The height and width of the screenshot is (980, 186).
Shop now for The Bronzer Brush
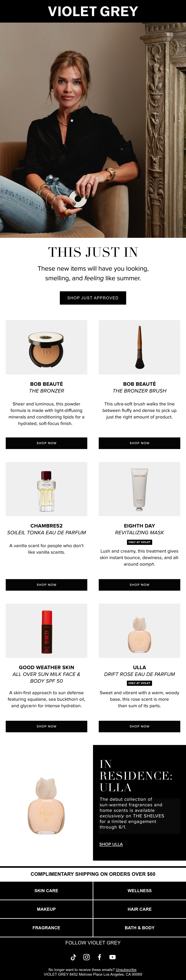coord(139,443)
